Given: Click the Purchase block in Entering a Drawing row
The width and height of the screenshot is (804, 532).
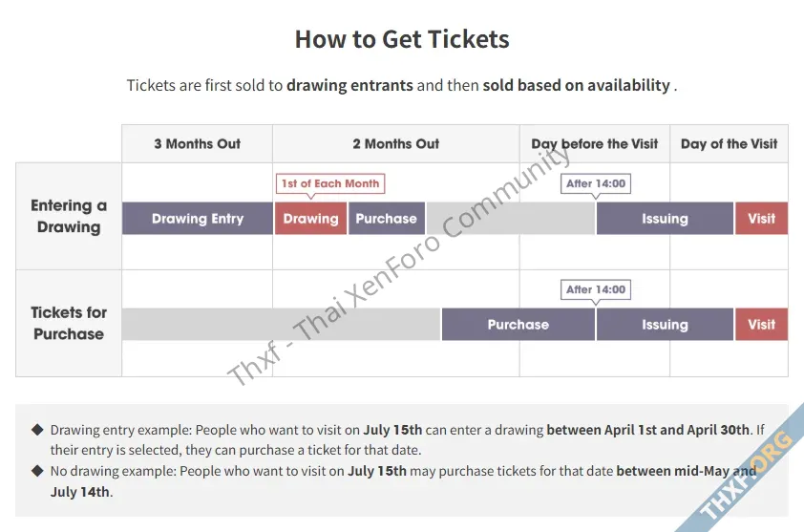Looking at the screenshot, I should 387,219.
